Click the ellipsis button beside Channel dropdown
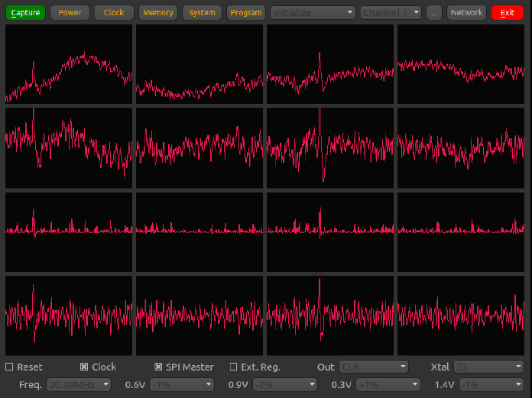Viewport: 532px width, 398px height. [433, 12]
